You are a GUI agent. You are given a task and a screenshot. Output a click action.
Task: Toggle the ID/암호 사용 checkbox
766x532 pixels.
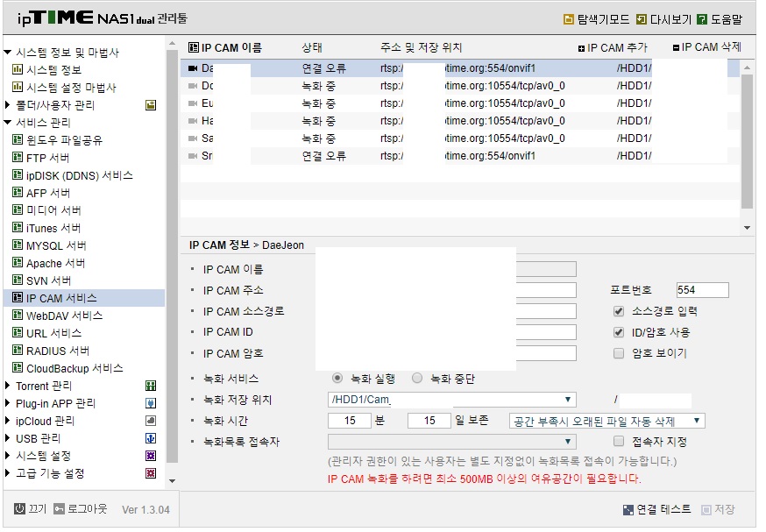[619, 332]
